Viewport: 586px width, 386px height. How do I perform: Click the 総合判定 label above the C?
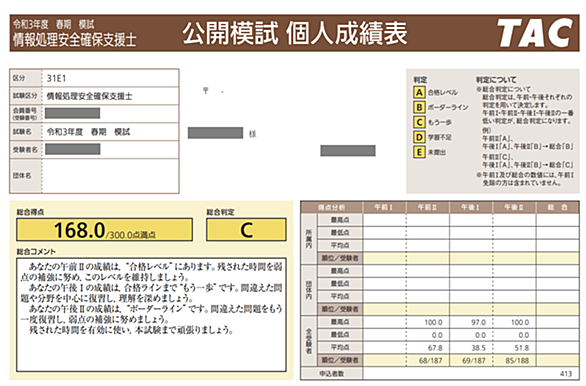tap(220, 212)
